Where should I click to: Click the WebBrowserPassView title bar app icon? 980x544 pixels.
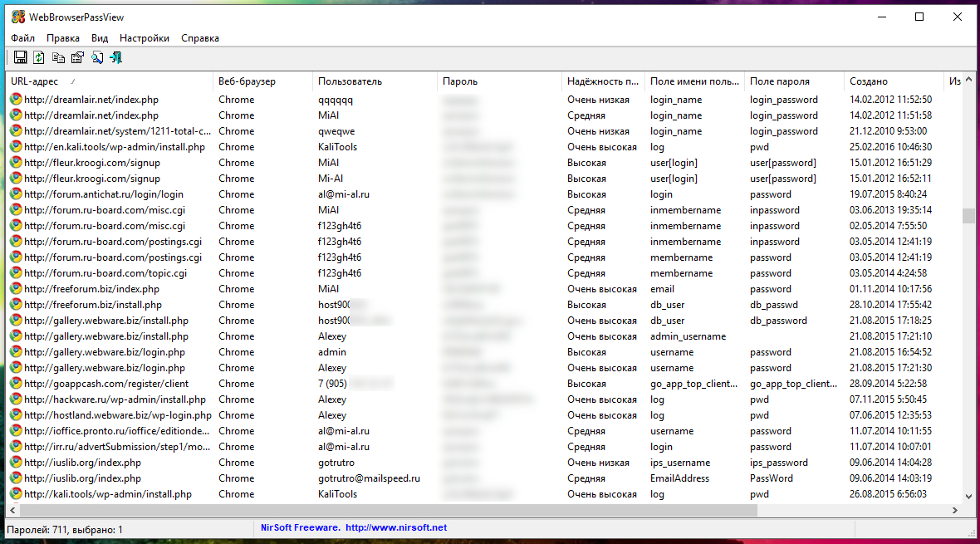(17, 17)
